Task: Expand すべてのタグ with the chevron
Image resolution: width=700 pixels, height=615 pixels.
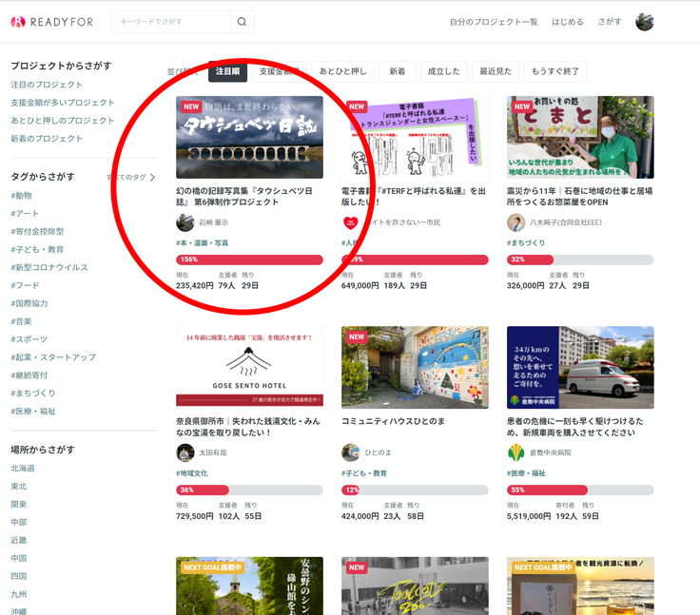Action: click(x=152, y=177)
